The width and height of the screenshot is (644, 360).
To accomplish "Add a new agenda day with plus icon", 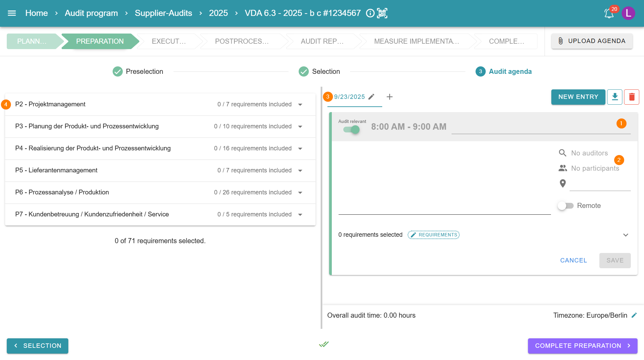I will point(390,97).
